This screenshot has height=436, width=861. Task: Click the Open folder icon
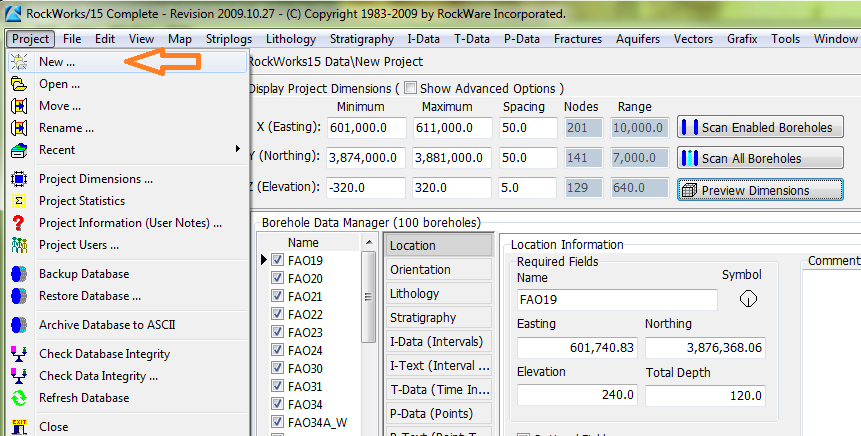19,84
